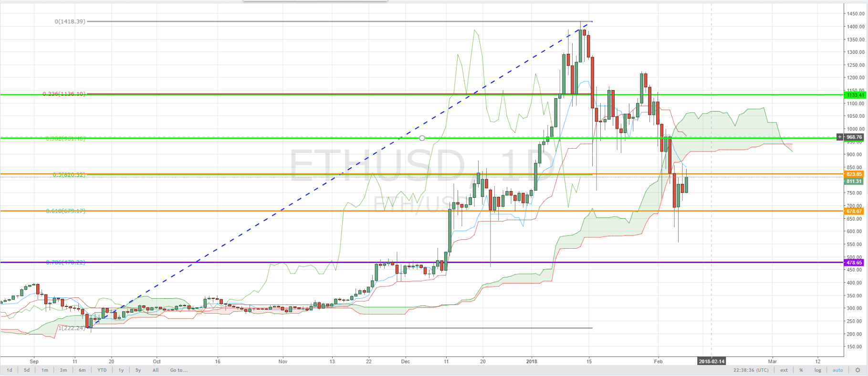
Task: Select the 1m time range
Action: point(45,370)
